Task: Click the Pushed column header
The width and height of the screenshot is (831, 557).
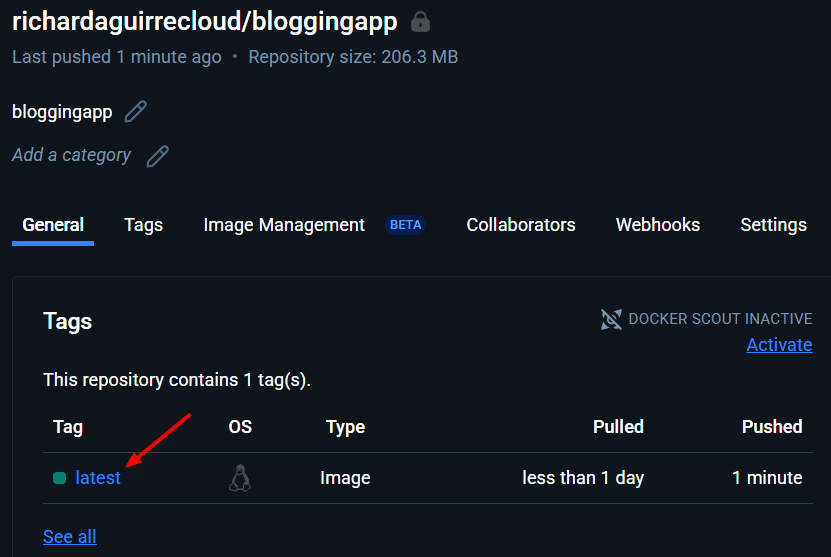Action: tap(772, 427)
